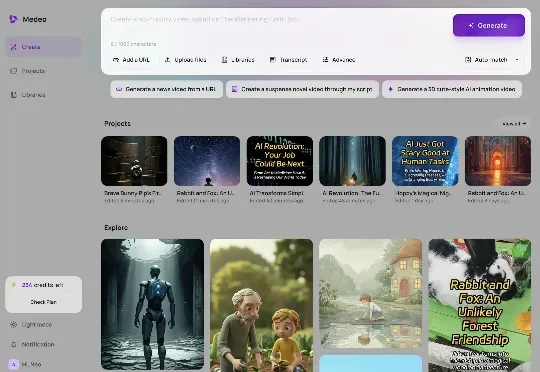Open Libraries option under the prompt box

[238, 60]
